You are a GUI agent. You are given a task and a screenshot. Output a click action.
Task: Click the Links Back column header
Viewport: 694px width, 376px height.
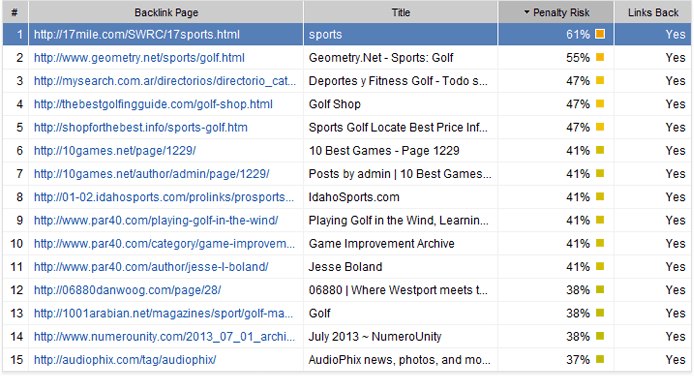point(653,12)
